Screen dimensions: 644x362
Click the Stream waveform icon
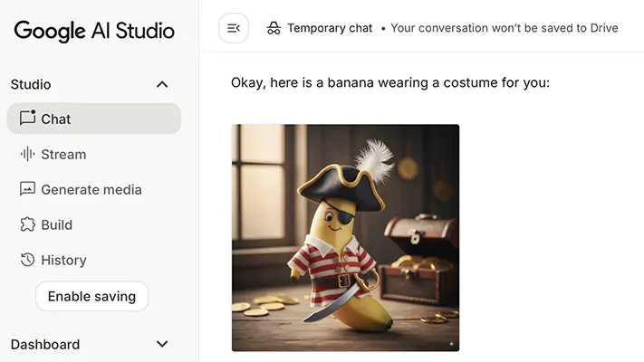(27, 154)
